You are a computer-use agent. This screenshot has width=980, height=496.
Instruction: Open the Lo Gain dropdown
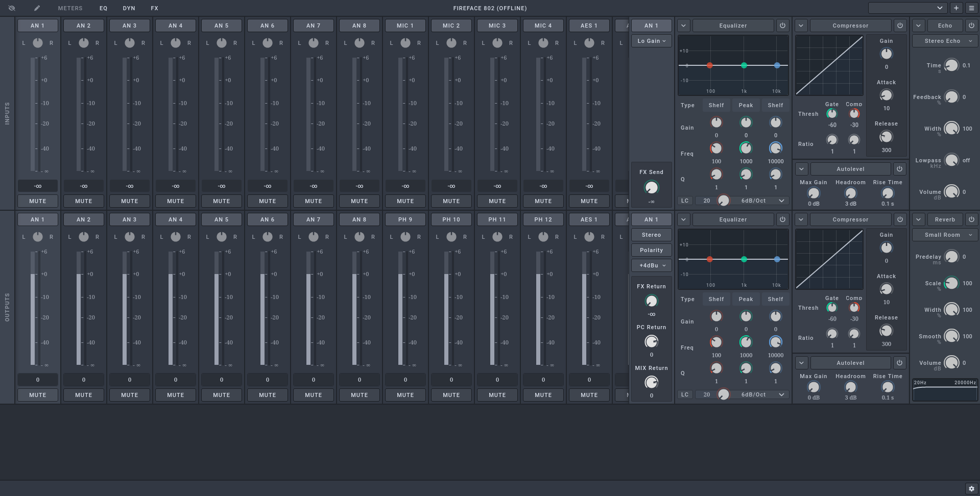pos(651,41)
